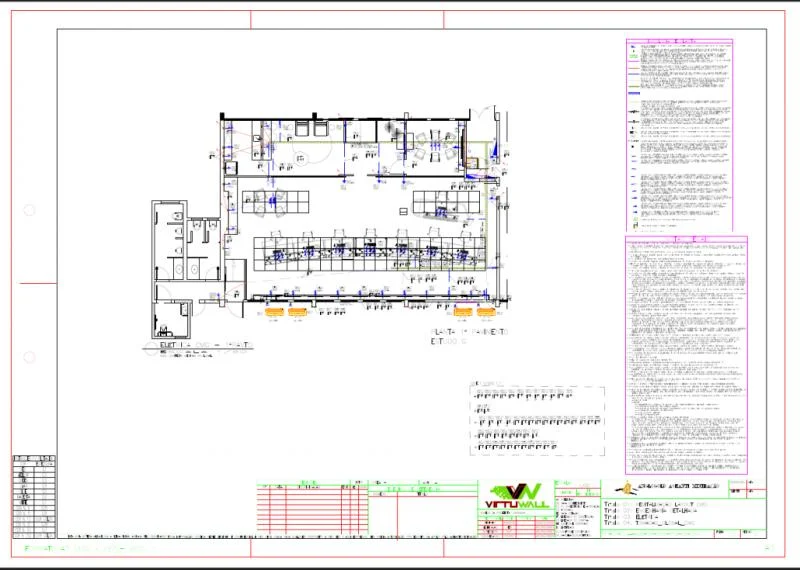Select the lower punch-hole circle on left margin

pos(29,357)
